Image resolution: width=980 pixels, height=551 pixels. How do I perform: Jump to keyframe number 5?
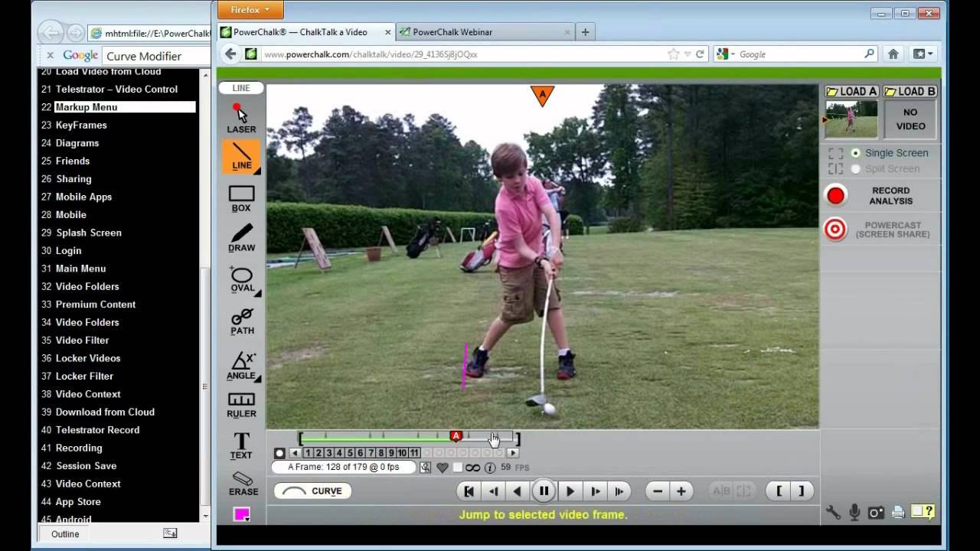[350, 453]
